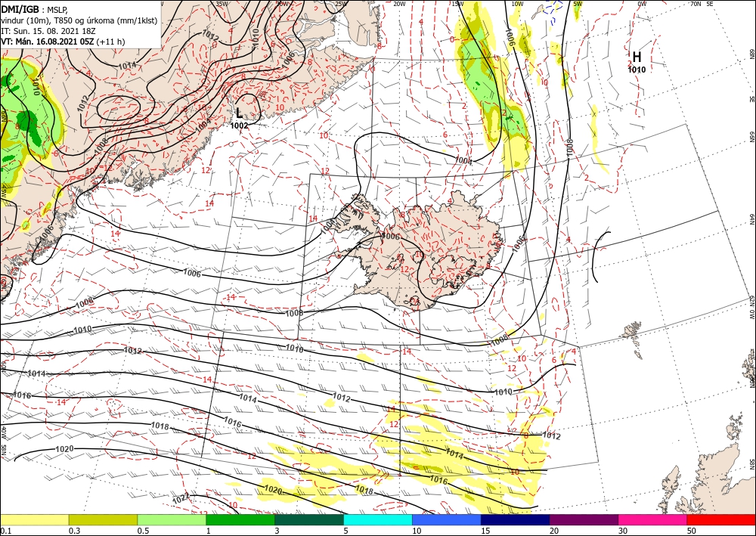
Task: Click the 'vindur (10m), T850 og úrkoma' line
Action: point(79,20)
